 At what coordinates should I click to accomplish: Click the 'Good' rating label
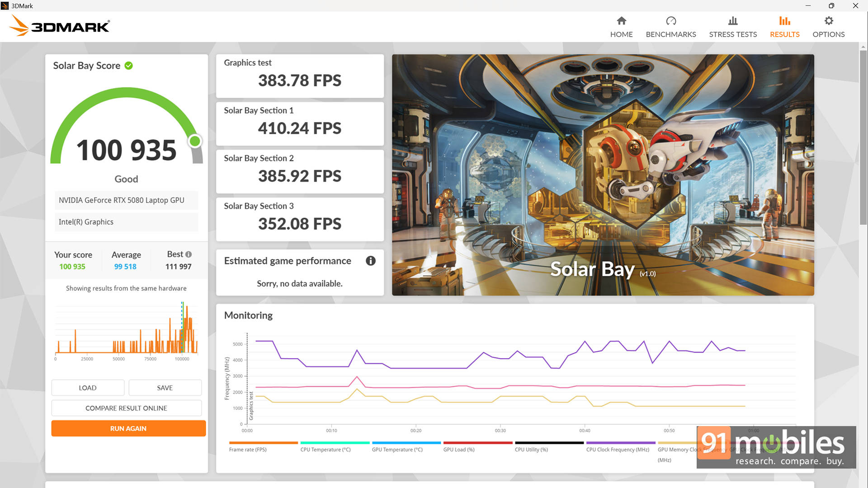coord(126,179)
